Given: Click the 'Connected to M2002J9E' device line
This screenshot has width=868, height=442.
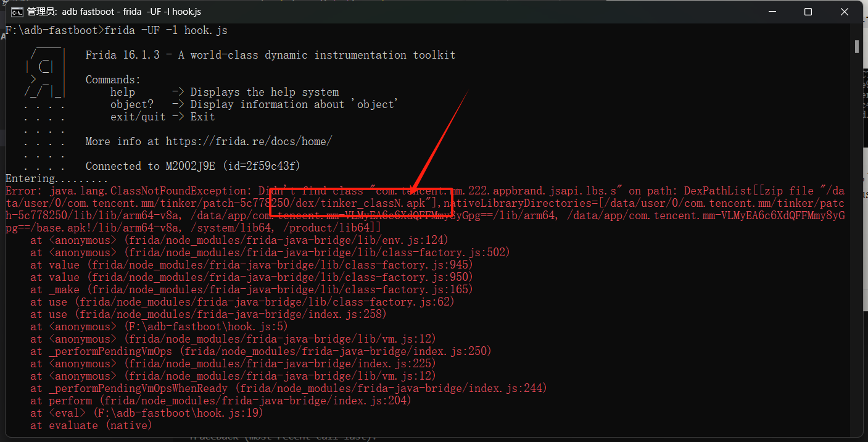Looking at the screenshot, I should pyautogui.click(x=192, y=166).
